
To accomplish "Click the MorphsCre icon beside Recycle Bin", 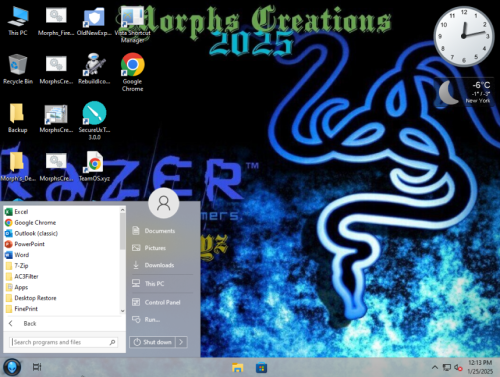I will [56, 69].
